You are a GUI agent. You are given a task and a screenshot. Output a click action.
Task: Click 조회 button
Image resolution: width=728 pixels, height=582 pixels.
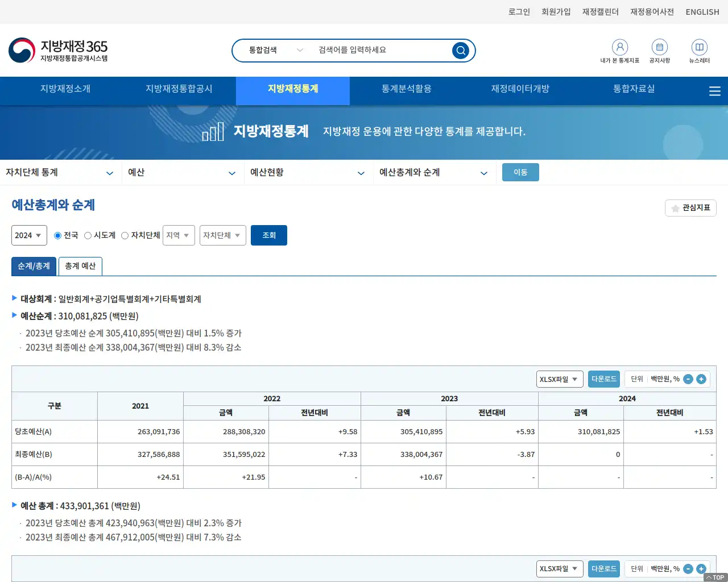pos(269,235)
